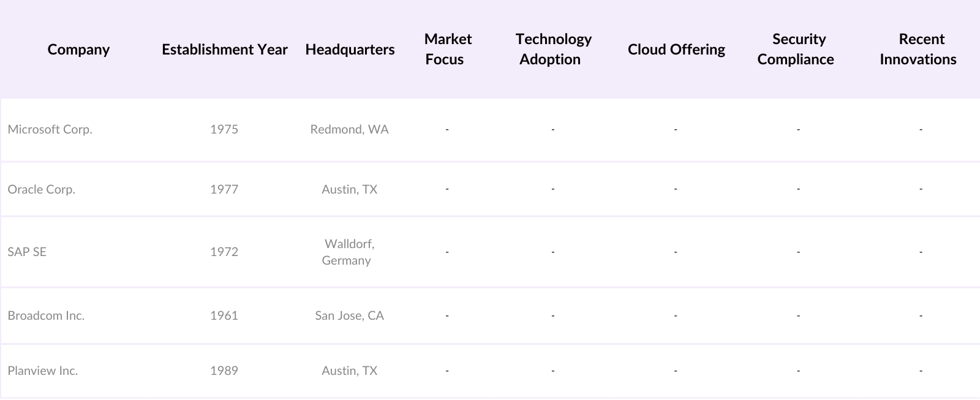Click the Broadcom Inc. company cell
The height and width of the screenshot is (400, 980).
coord(46,315)
